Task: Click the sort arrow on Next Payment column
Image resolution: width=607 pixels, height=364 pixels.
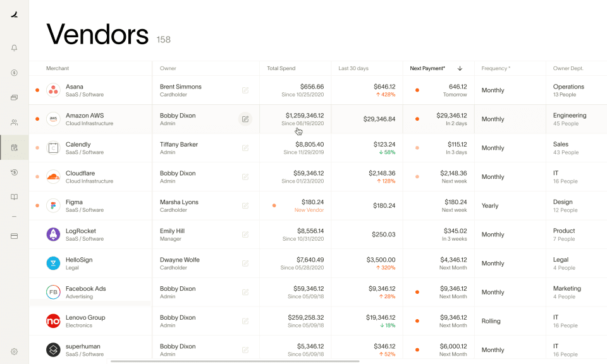Action: coord(460,68)
